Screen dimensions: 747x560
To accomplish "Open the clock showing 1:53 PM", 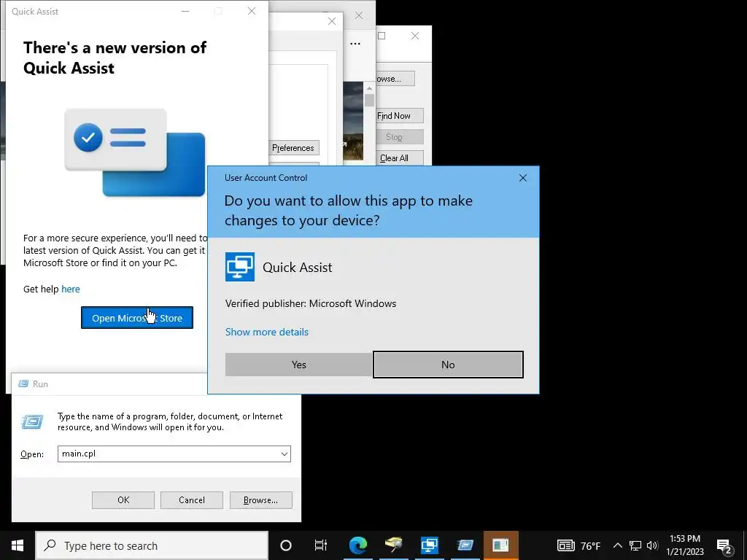I will [685, 545].
